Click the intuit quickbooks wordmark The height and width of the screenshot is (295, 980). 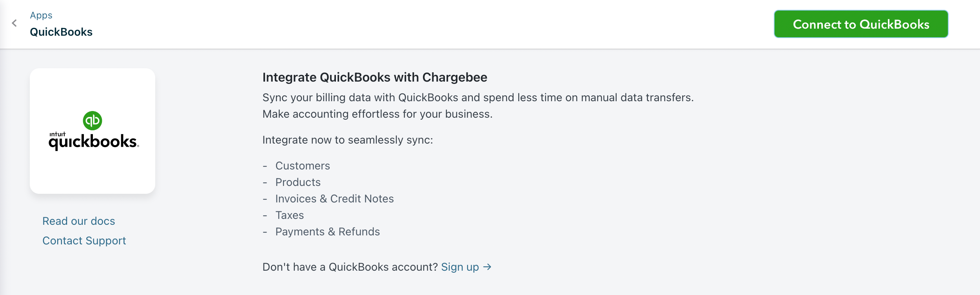click(93, 142)
